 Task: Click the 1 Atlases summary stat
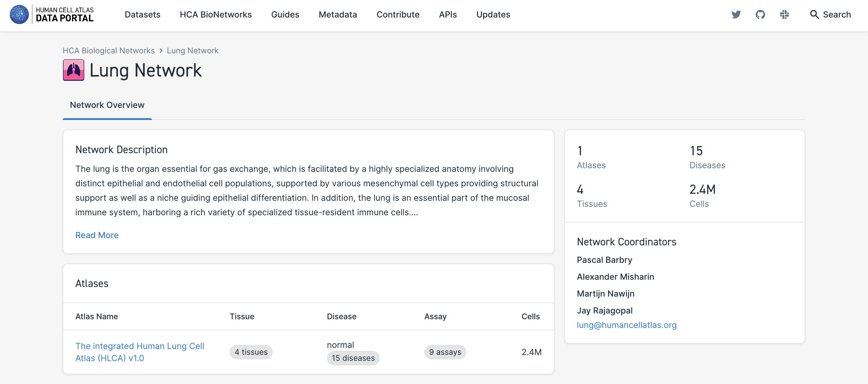591,157
